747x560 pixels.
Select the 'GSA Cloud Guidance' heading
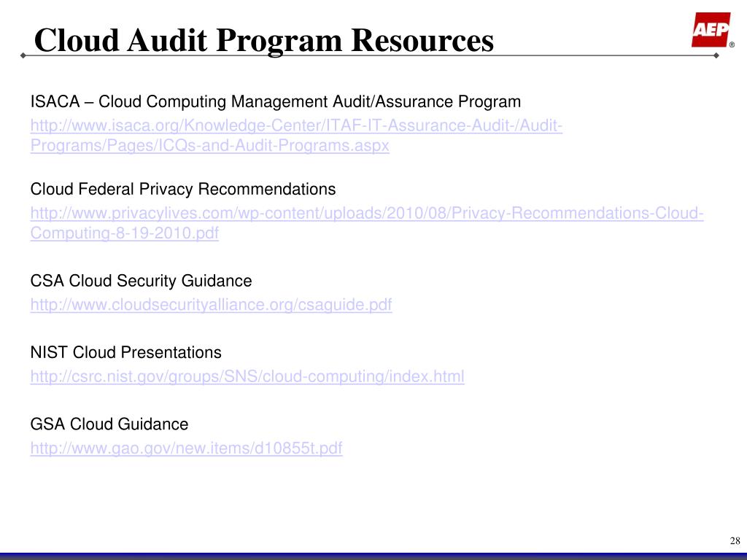pos(109,424)
